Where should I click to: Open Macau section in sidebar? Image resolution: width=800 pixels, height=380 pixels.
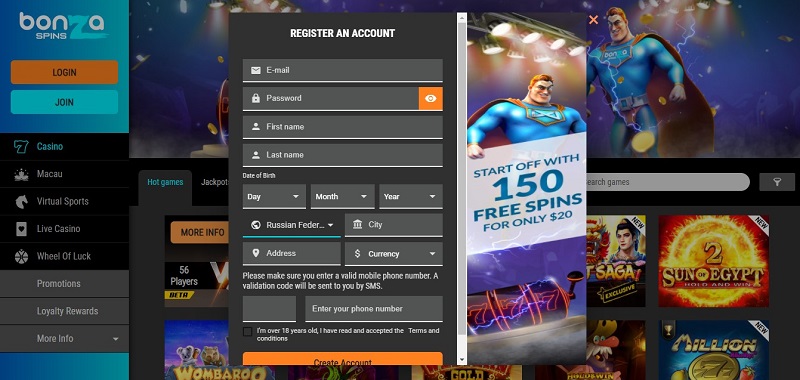[x=64, y=174]
